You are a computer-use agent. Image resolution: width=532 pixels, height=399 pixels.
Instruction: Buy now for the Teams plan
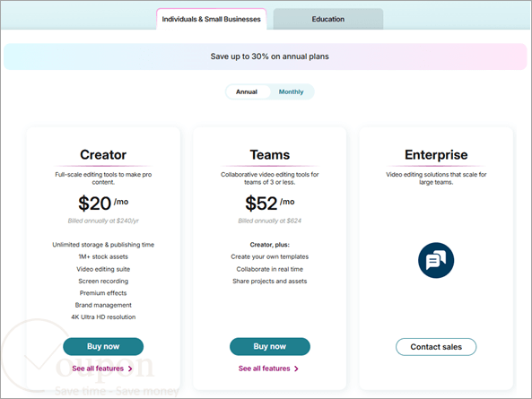pyautogui.click(x=270, y=346)
